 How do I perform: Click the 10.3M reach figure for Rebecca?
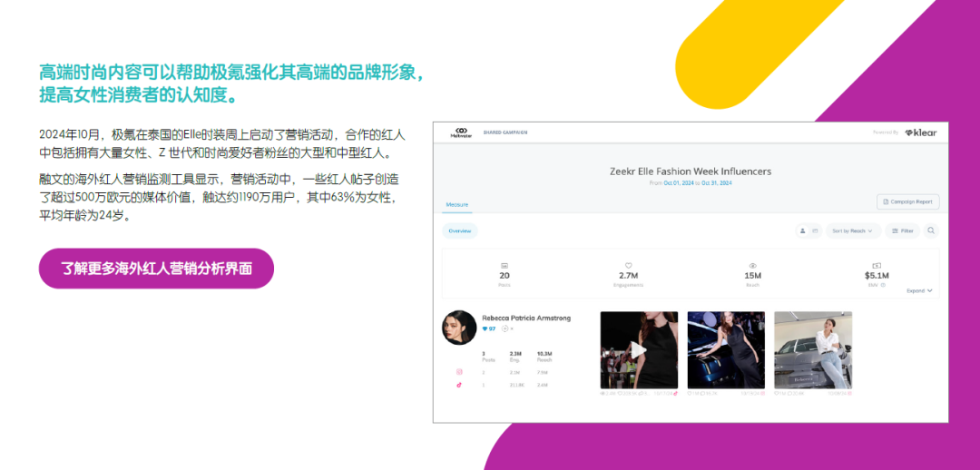point(544,354)
